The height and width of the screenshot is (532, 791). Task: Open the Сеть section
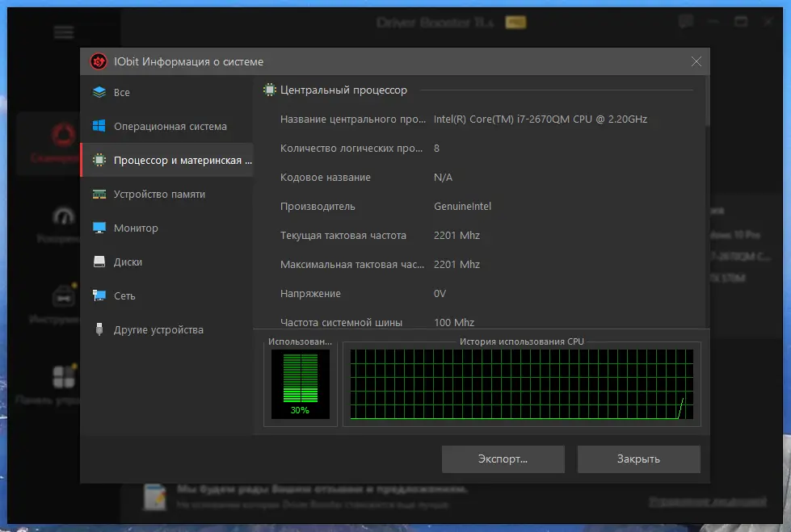click(166, 295)
